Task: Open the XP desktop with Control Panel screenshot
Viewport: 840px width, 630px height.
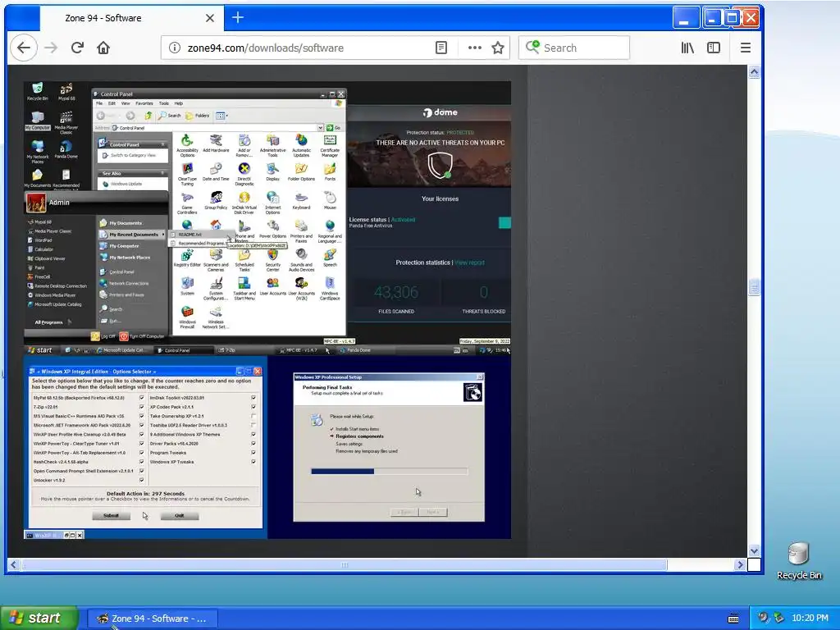Action: pos(267,218)
